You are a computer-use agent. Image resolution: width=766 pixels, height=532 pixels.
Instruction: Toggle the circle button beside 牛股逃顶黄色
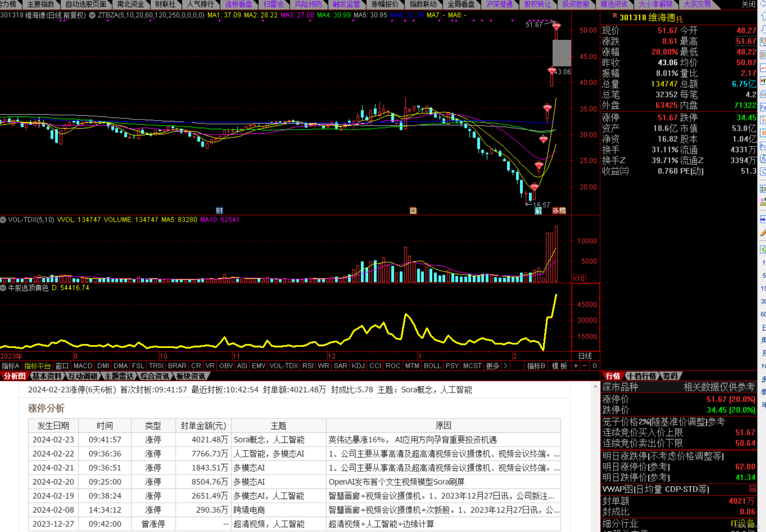pyautogui.click(x=3, y=288)
